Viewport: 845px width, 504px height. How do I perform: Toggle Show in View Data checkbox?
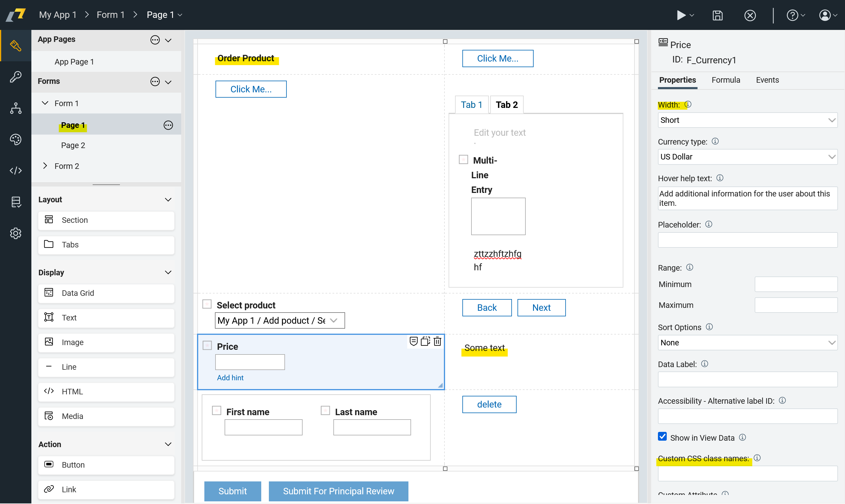click(662, 437)
